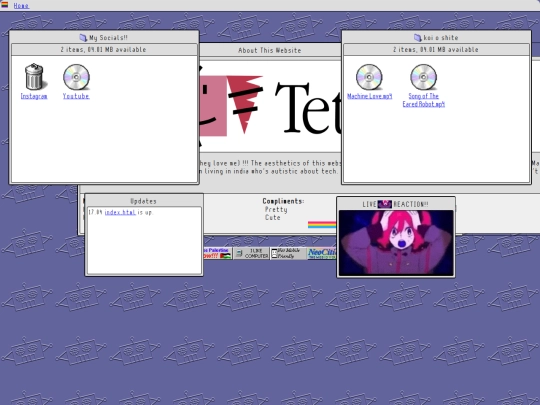Open the Machine Love.mp4 link
The height and width of the screenshot is (405, 540).
370,96
